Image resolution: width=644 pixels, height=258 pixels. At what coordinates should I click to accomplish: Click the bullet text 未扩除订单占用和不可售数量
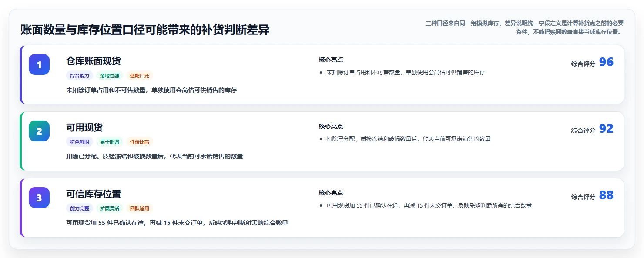406,73
